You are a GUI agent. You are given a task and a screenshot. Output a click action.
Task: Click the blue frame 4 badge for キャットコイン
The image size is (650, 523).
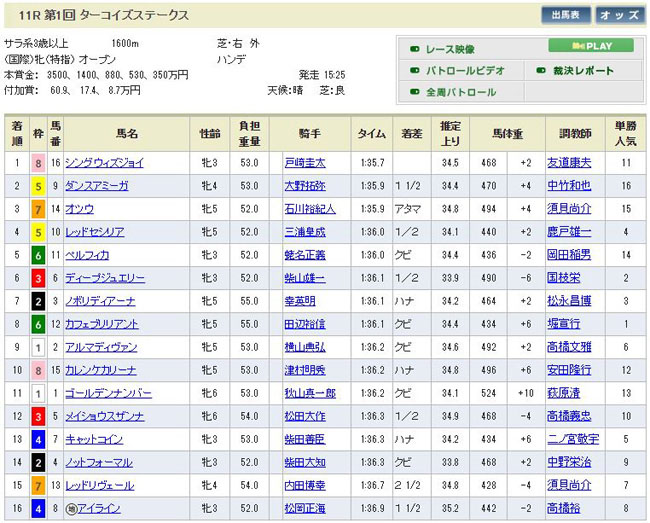point(38,439)
